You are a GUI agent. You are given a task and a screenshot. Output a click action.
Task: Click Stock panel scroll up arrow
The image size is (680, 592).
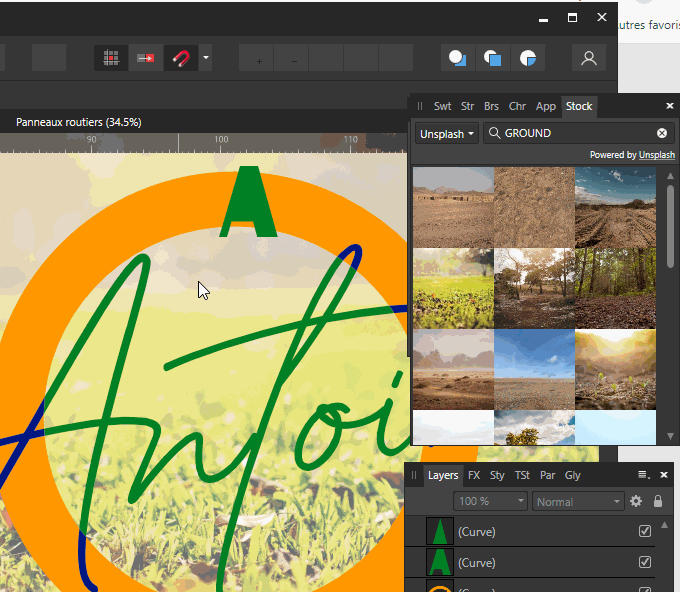coord(670,176)
